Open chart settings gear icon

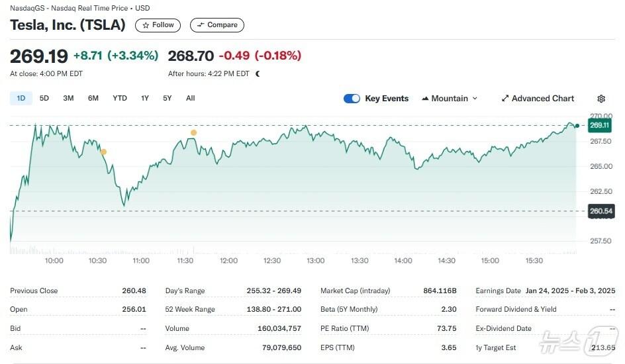coord(601,99)
